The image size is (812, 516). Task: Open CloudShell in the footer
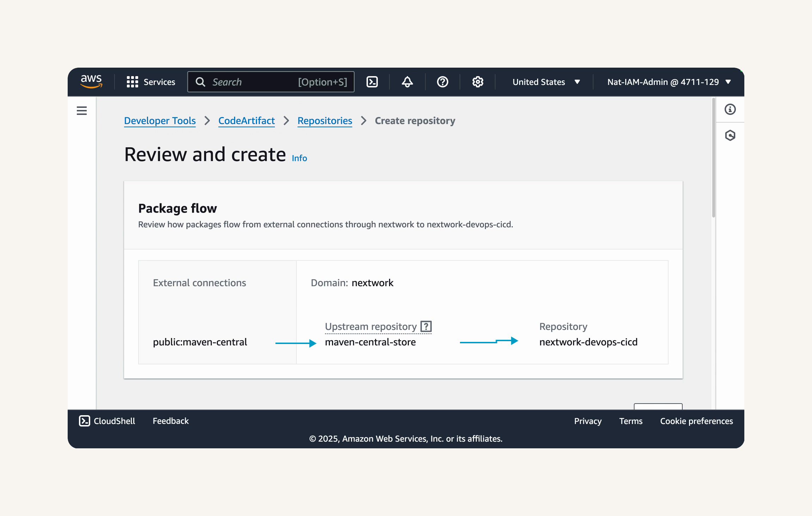107,421
